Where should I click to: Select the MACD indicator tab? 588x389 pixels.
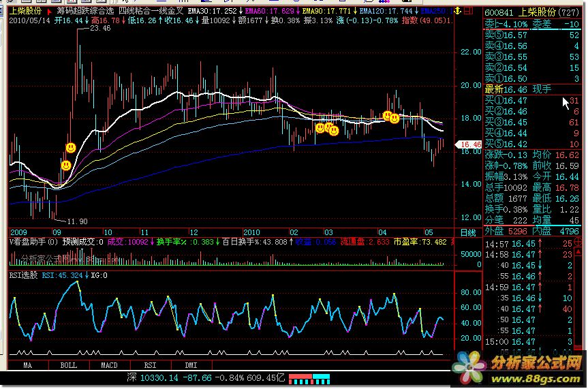point(109,366)
